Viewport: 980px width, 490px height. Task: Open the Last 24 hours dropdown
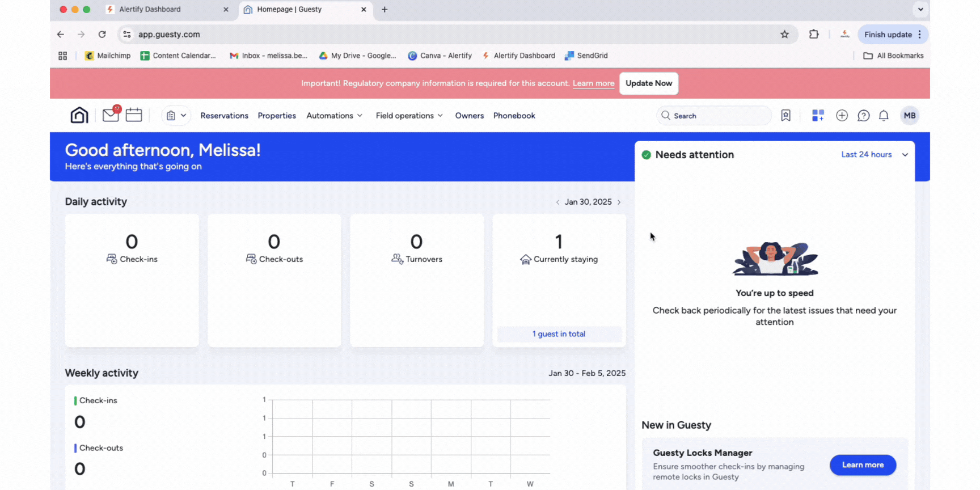tap(874, 155)
